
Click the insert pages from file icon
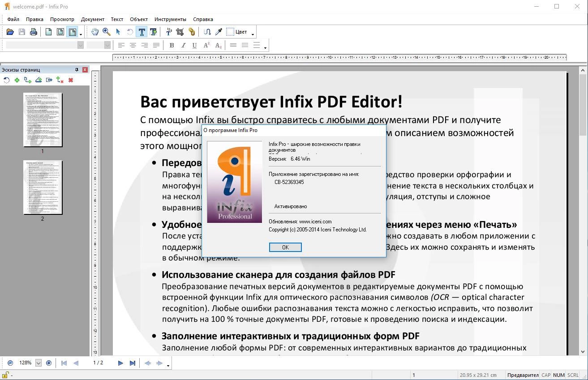click(x=28, y=80)
